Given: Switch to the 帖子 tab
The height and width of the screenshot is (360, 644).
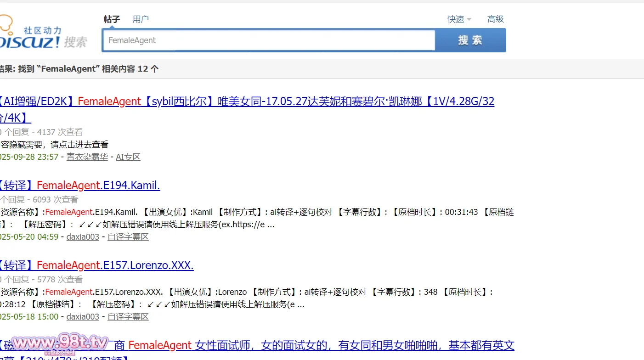Looking at the screenshot, I should tap(112, 19).
